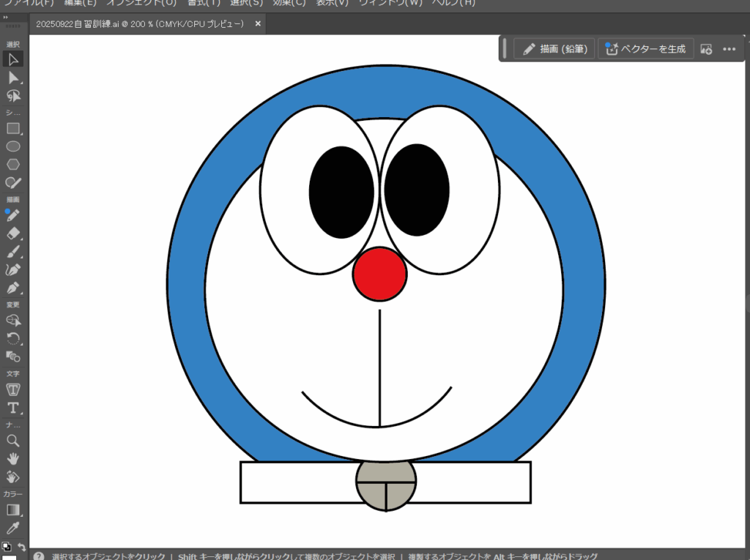Viewport: 750px width, 560px height.
Task: Open the Gradient tool flyout
Action: [13, 509]
